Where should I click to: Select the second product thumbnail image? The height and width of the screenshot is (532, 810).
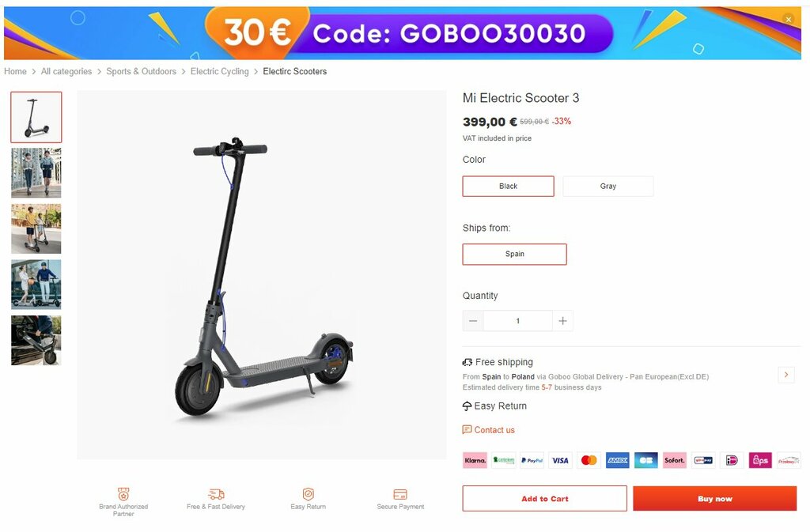(36, 173)
